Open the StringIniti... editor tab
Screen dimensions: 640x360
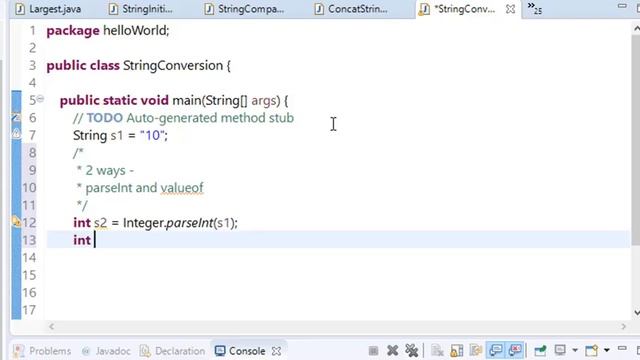point(141,9)
